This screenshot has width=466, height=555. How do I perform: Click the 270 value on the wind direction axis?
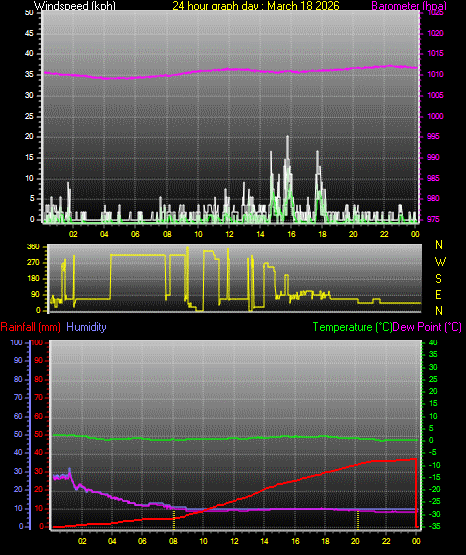coord(33,263)
